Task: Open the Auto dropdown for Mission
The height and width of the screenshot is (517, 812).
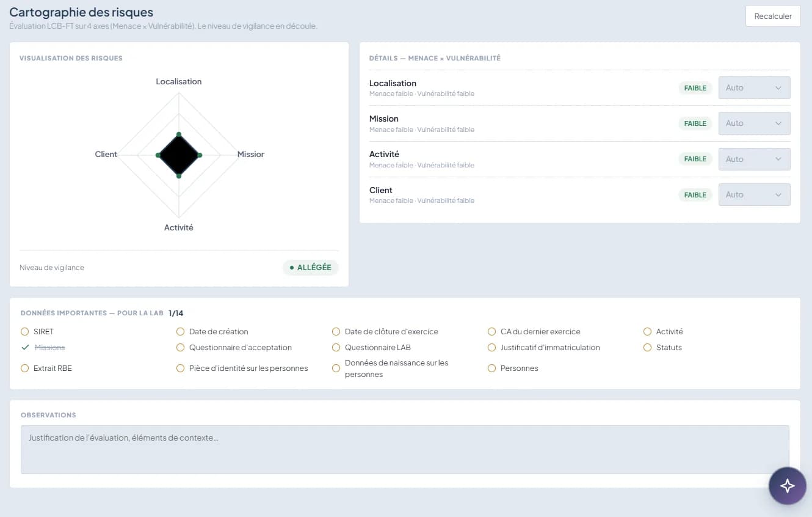Action: 754,123
